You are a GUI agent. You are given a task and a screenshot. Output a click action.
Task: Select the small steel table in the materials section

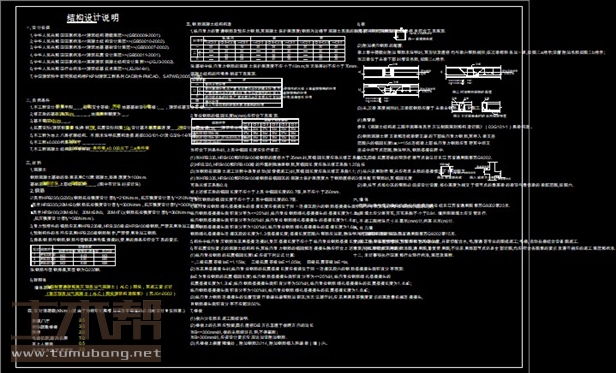73,255
